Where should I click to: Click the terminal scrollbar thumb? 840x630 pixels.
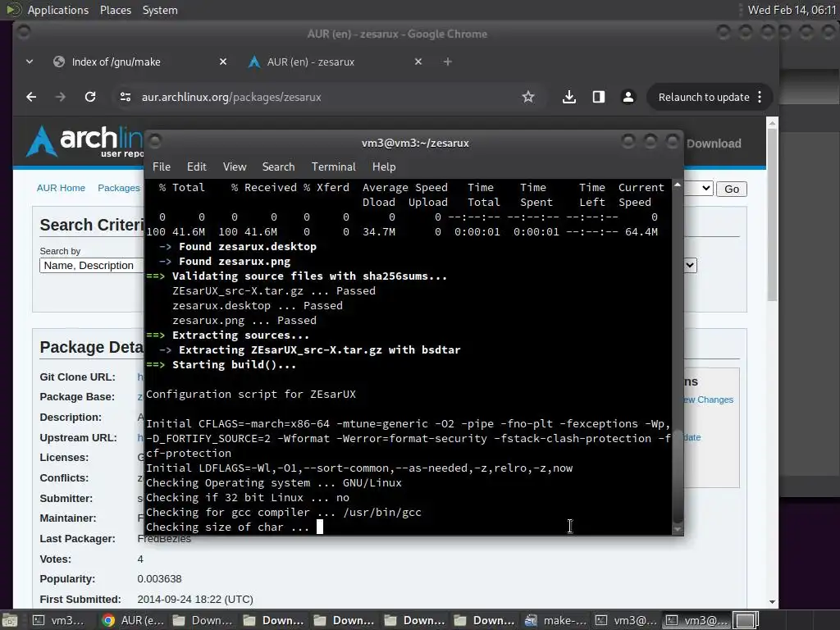click(x=677, y=476)
